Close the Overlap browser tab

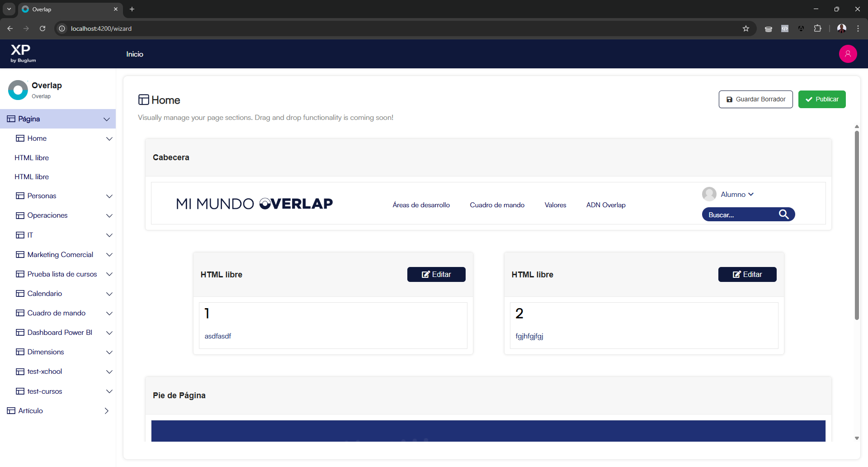(x=116, y=9)
